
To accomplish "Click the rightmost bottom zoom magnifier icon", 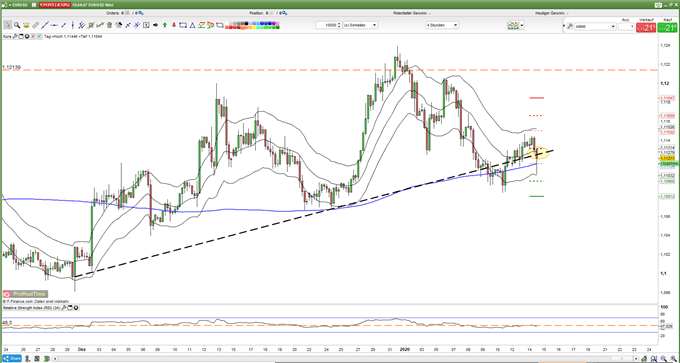I will [673, 359].
